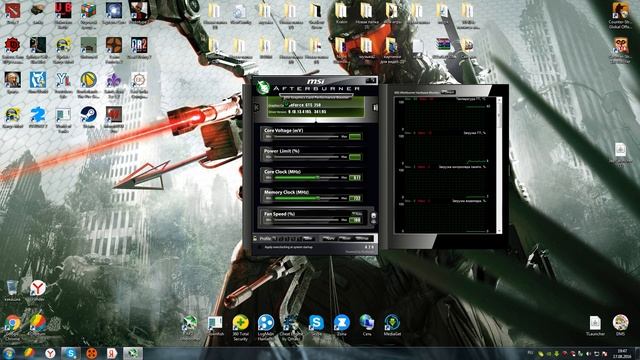Click the Afterburner Settings button
This screenshot has width=640, height=360.
pyautogui.click(x=362, y=238)
